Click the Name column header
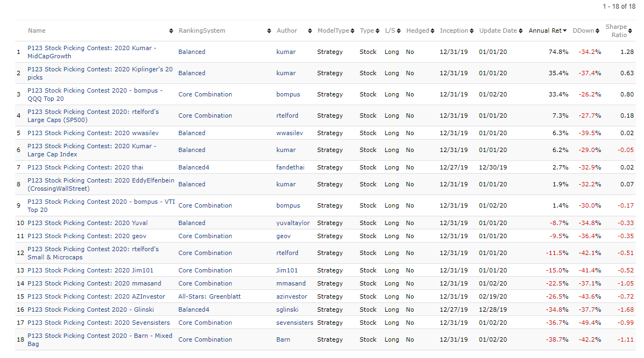Screen dimensions: 644x358 pos(36,31)
